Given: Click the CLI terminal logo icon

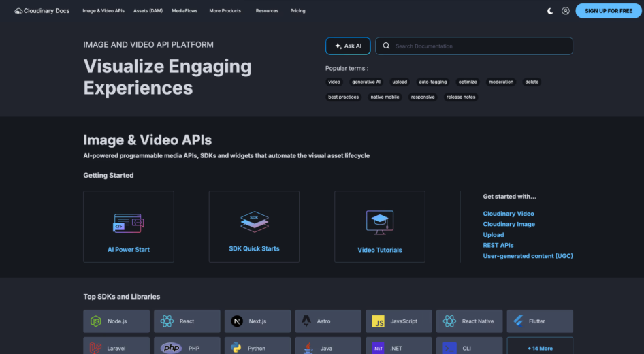Looking at the screenshot, I should click(x=449, y=348).
